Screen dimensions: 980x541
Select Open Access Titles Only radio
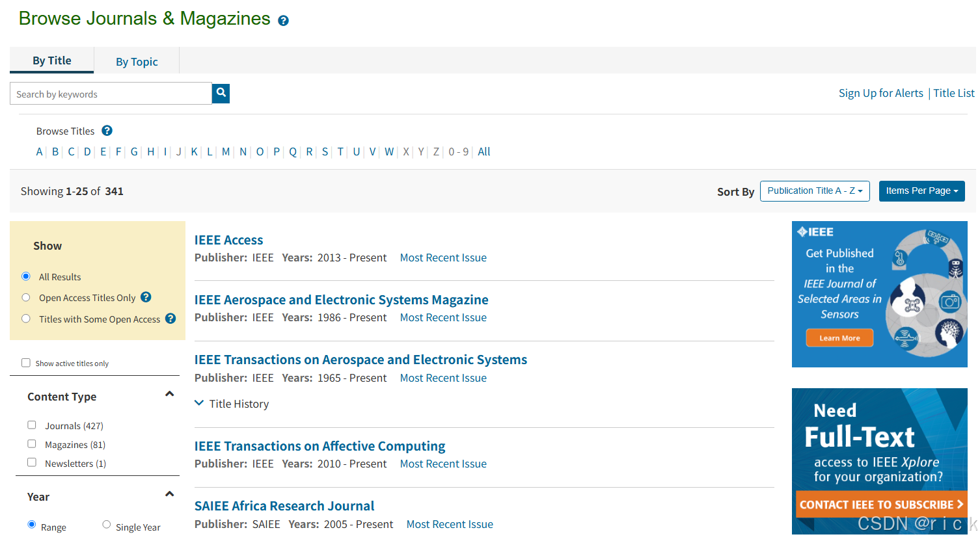[26, 298]
